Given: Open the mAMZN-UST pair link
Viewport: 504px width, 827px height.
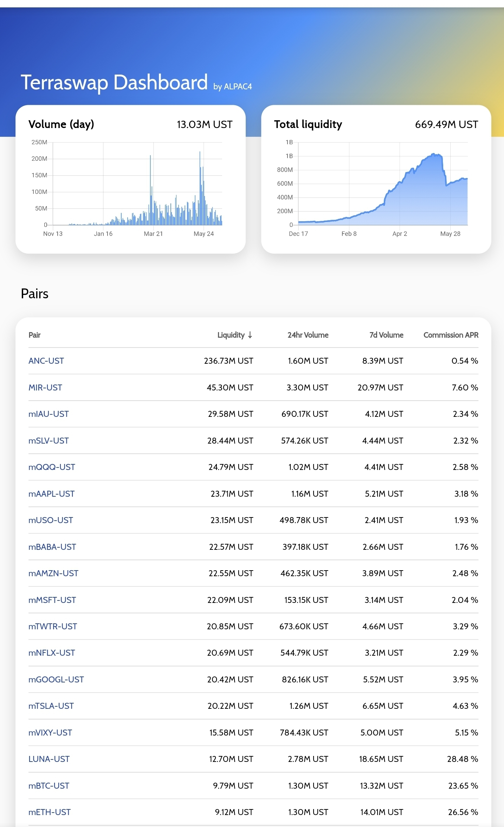Looking at the screenshot, I should click(53, 573).
